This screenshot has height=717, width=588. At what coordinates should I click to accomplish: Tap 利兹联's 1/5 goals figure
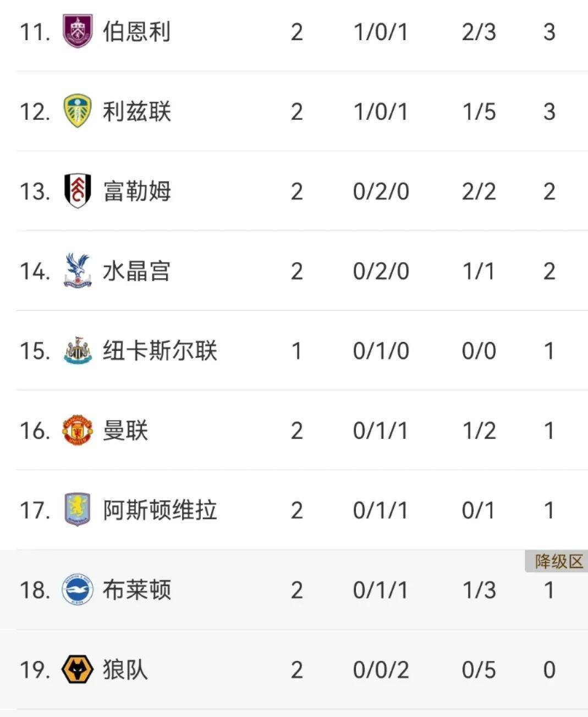[x=479, y=112]
